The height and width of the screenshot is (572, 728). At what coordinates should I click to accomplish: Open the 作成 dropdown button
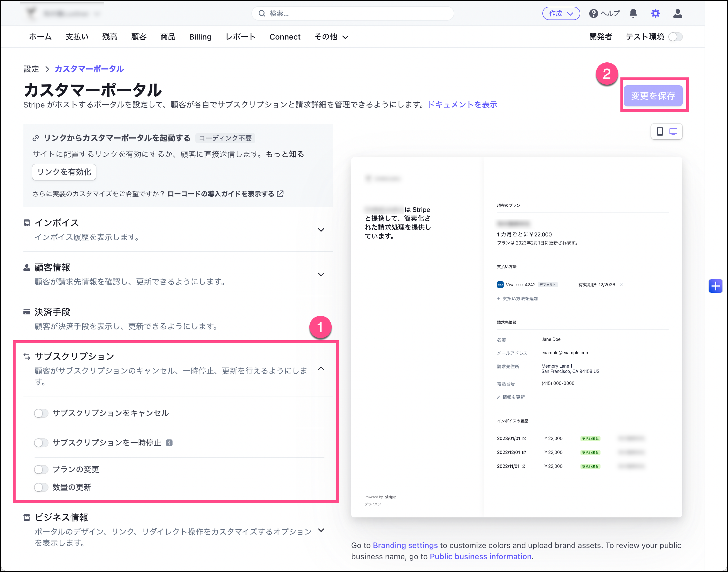click(561, 13)
